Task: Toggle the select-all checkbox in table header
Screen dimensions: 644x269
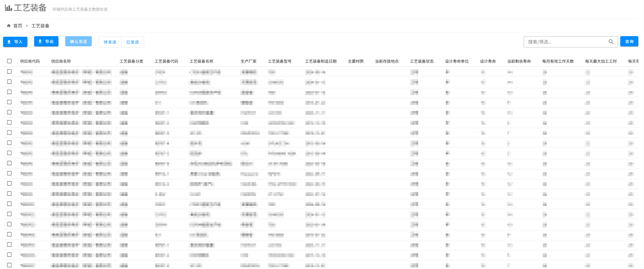Action: (9, 61)
